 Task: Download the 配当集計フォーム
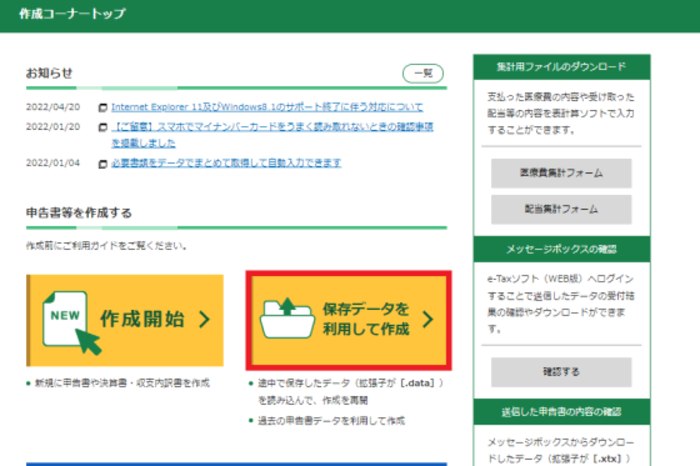click(561, 209)
